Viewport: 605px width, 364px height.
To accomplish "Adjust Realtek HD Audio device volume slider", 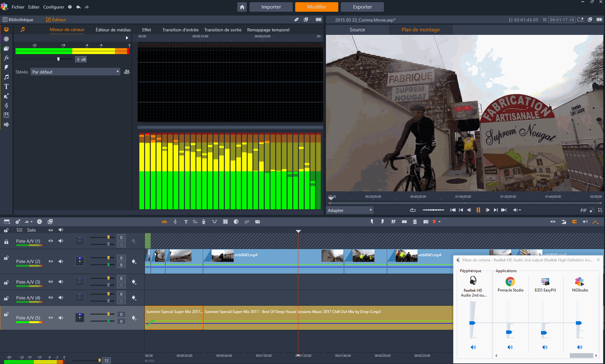I will pos(472,323).
